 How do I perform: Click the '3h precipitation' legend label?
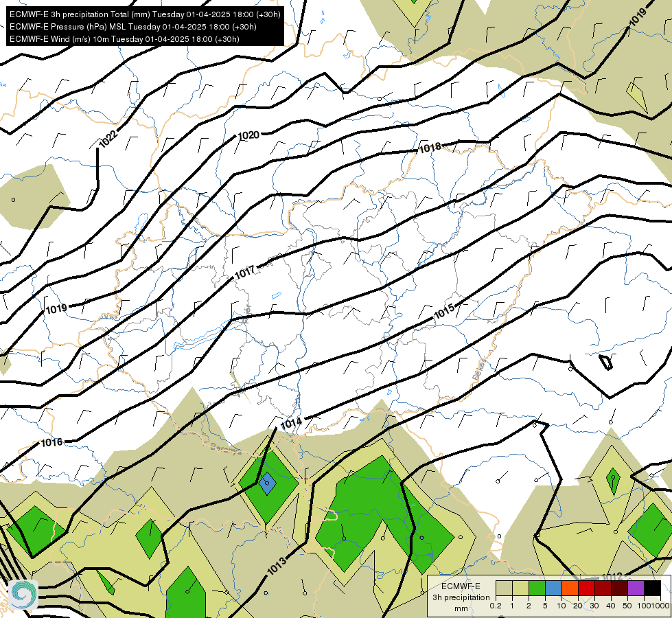click(461, 597)
